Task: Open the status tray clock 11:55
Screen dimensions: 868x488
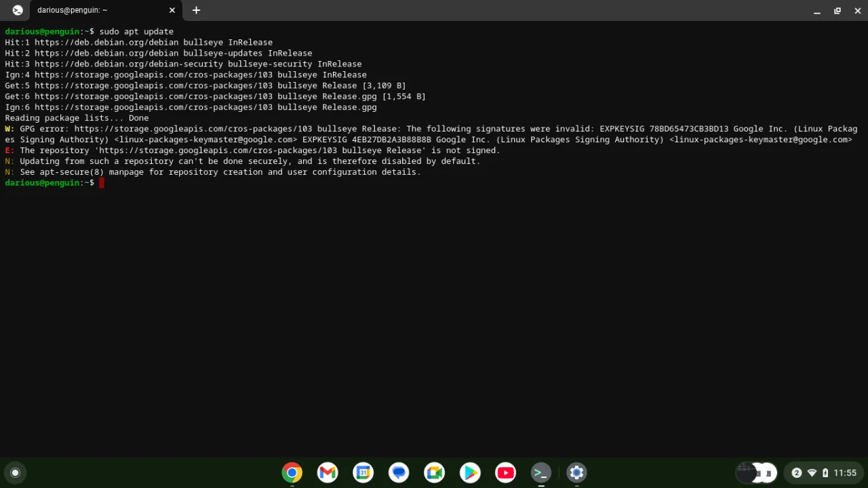Action: point(845,472)
